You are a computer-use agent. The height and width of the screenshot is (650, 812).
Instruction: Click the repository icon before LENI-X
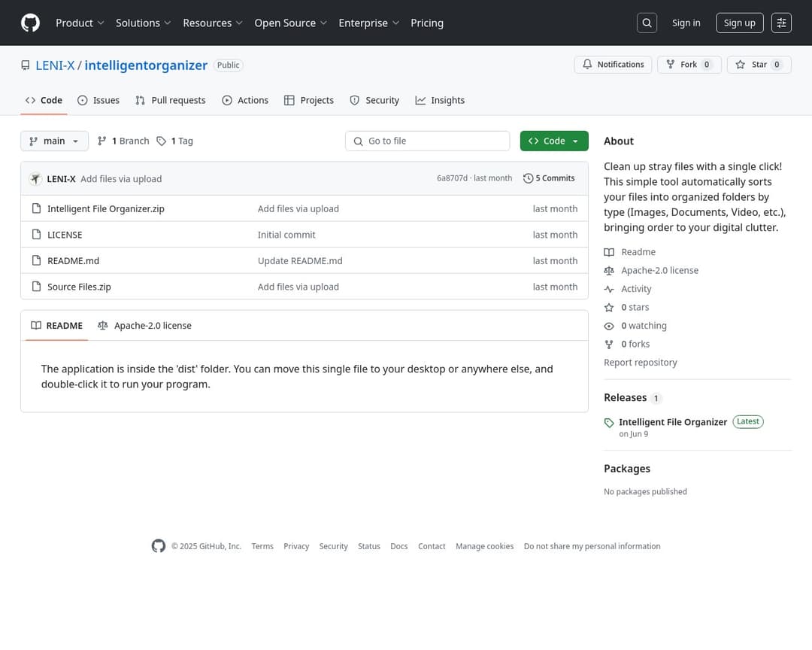(x=26, y=65)
